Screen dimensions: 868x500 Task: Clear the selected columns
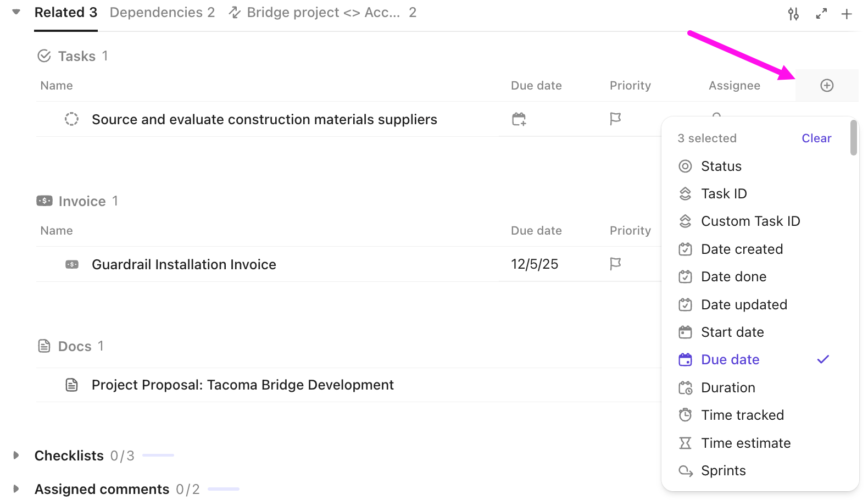click(816, 138)
